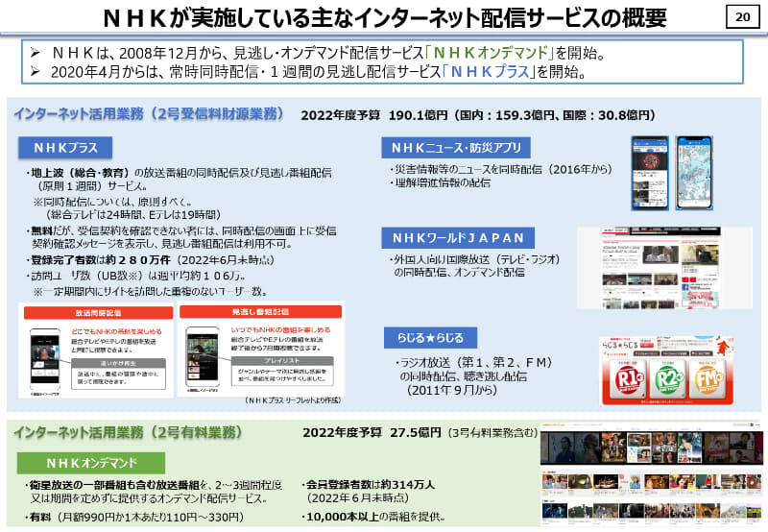Click the text ラジオ放送（第1、第2、FM）
768x532 pixels.
point(476,362)
